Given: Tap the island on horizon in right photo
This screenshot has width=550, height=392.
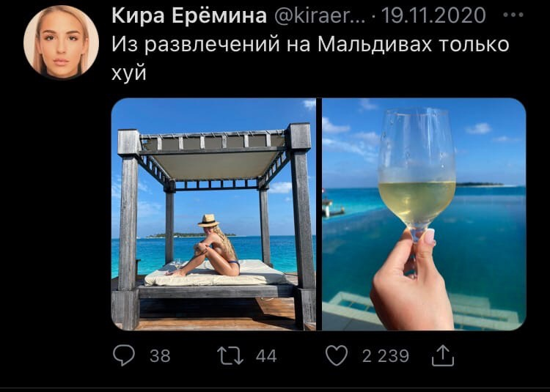Looking at the screenshot, I should coord(480,184).
